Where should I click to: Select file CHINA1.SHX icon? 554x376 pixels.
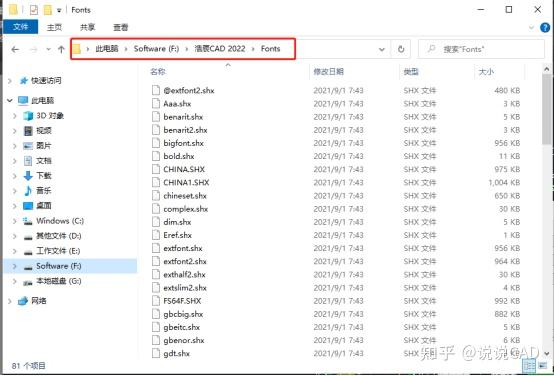[x=156, y=182]
